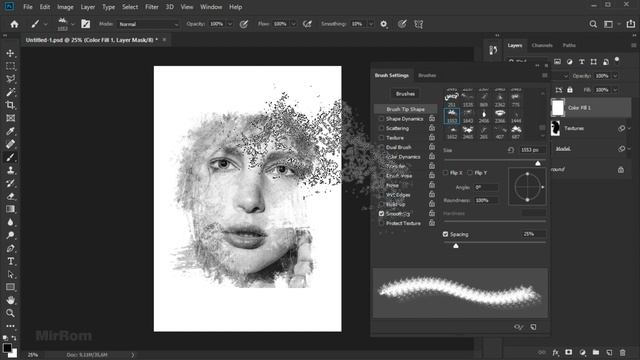Switch to the Paths tab
Screen dimensions: 640x360
click(x=569, y=45)
